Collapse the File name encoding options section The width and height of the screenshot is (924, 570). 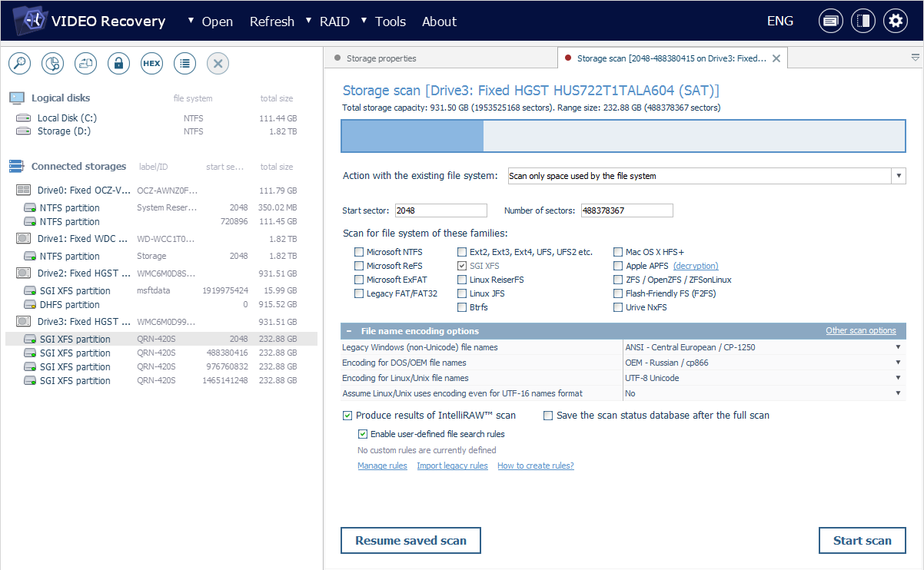350,331
